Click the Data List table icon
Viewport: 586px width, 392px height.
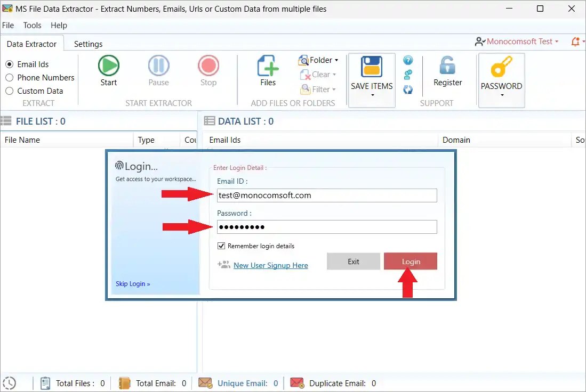209,121
